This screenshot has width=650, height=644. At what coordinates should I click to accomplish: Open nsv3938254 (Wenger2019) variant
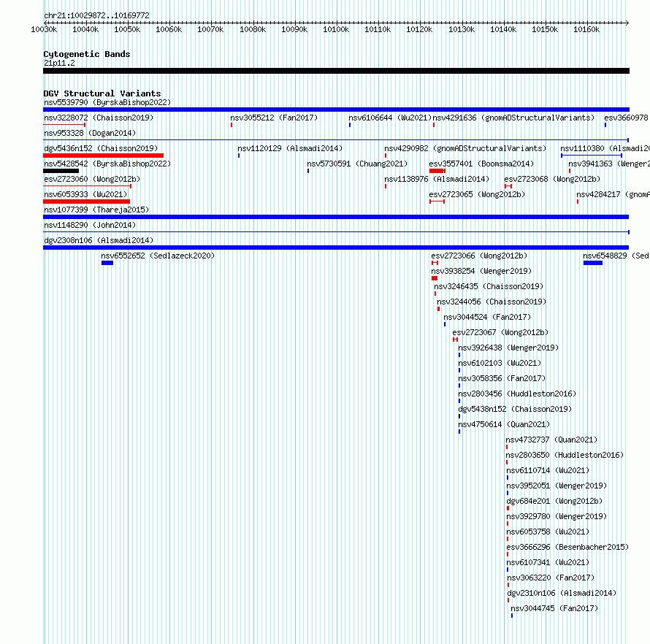coord(481,271)
